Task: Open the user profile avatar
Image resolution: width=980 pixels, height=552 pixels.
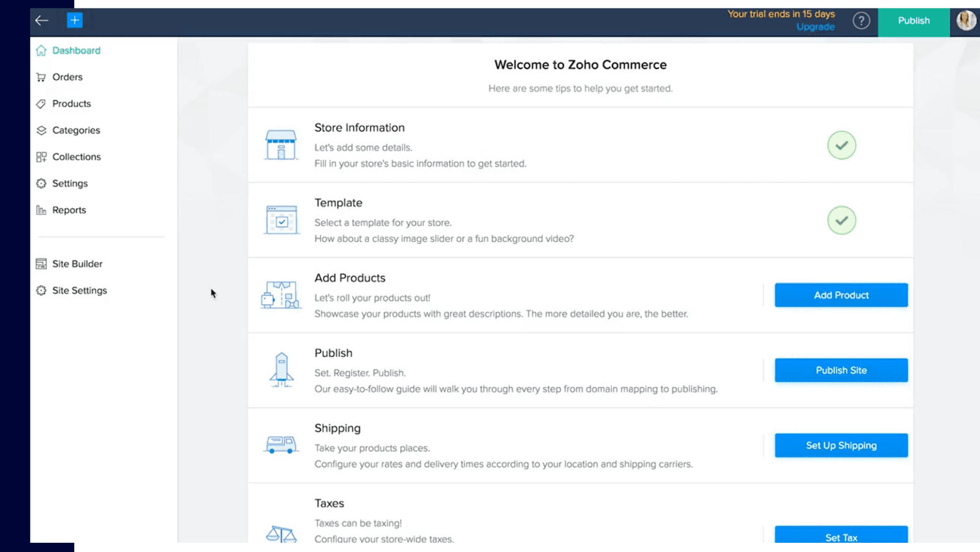Action: coord(967,20)
